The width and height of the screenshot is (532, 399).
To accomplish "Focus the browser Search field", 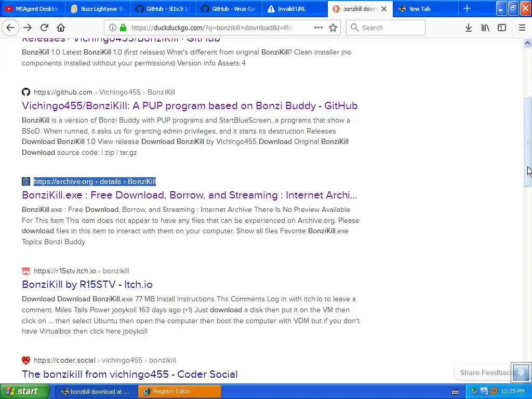I will [386, 28].
